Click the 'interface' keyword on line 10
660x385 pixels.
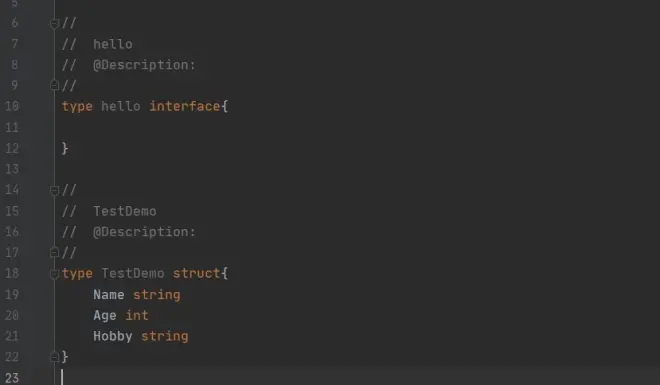tap(185, 106)
